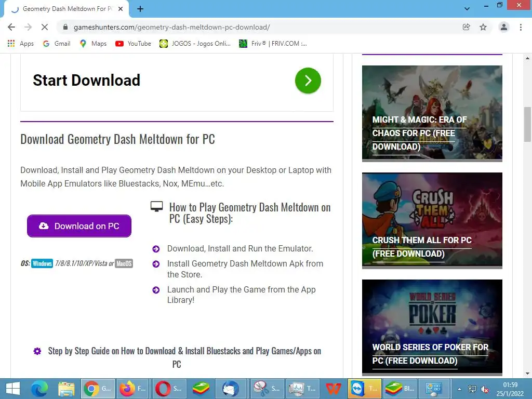Click arrow bullet before Install Geometry Dash Meltdown Apk

click(156, 264)
